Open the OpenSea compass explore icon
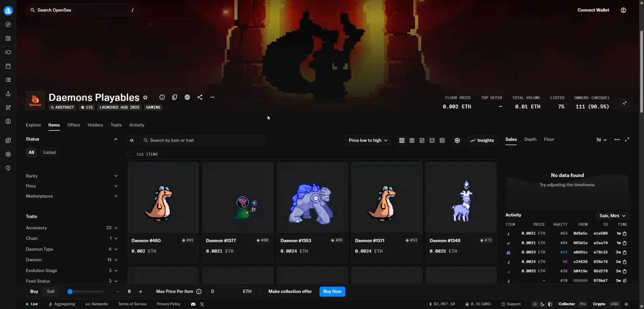Screen dimensions: 644x309 click(x=8, y=24)
